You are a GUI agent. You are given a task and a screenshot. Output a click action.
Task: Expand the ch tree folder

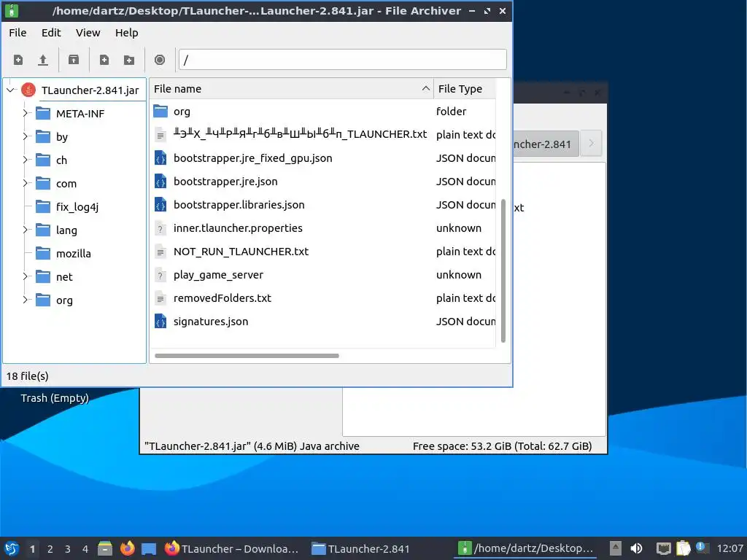(x=26, y=160)
